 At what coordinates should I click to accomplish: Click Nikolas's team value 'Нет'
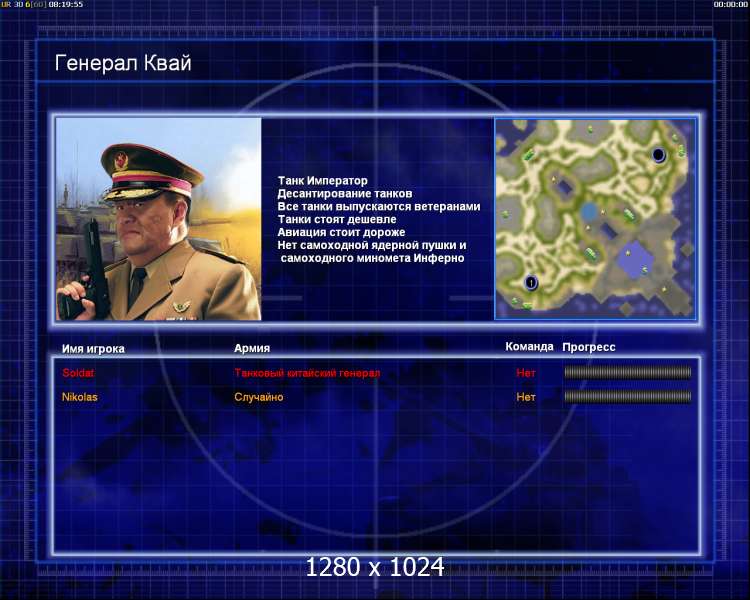[x=526, y=397]
